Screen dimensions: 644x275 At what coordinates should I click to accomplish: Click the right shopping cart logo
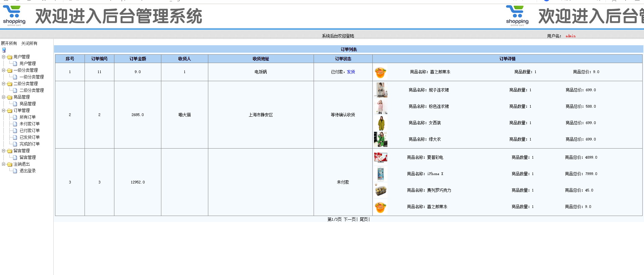click(517, 16)
